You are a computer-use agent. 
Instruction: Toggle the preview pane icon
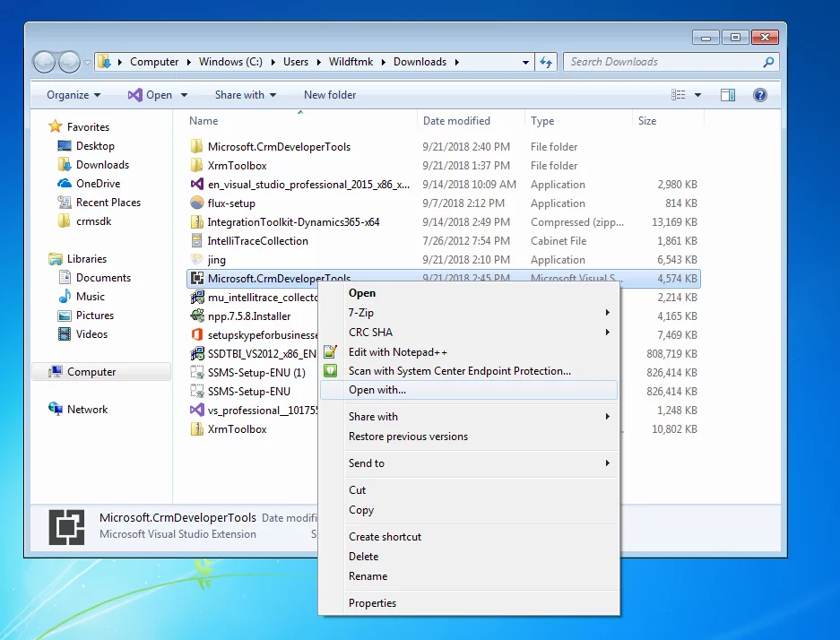click(728, 95)
